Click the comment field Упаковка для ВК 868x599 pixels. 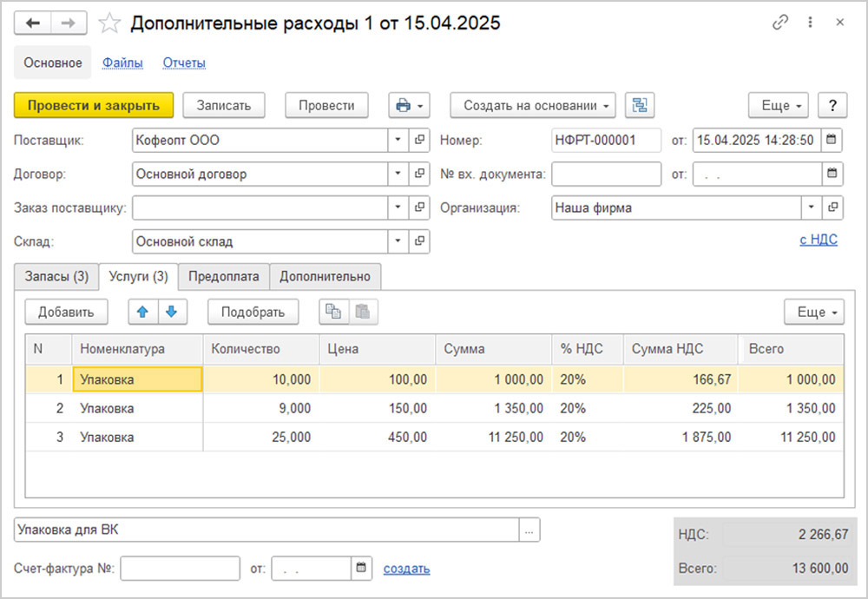(266, 530)
